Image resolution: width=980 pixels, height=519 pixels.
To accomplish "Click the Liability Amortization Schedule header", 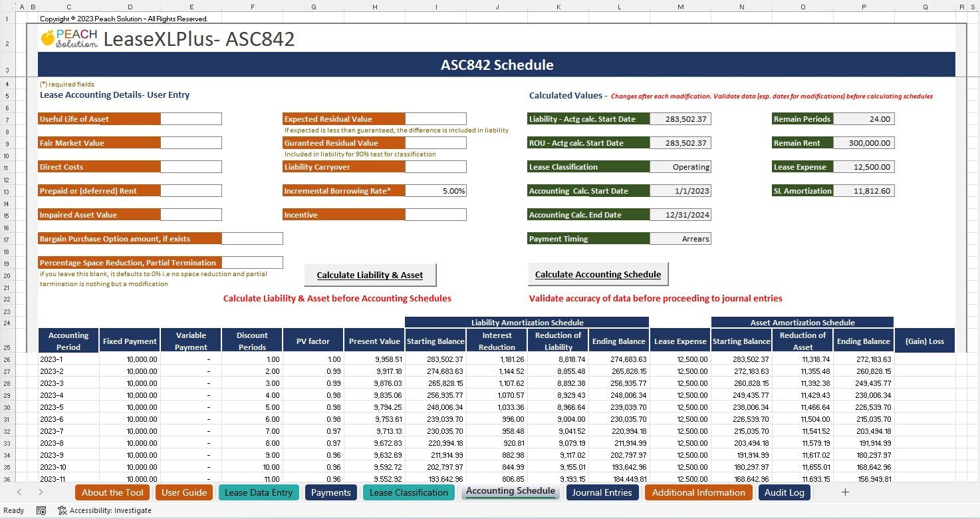I will [x=527, y=323].
